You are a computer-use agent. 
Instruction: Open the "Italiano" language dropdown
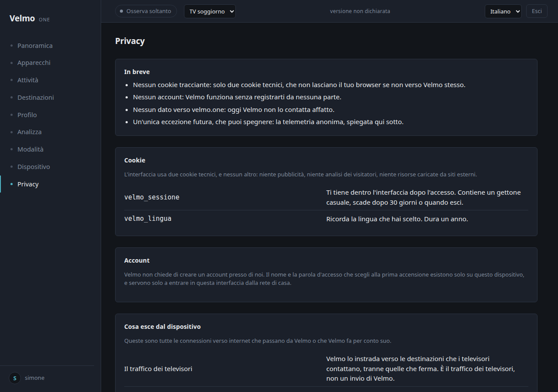pos(503,11)
